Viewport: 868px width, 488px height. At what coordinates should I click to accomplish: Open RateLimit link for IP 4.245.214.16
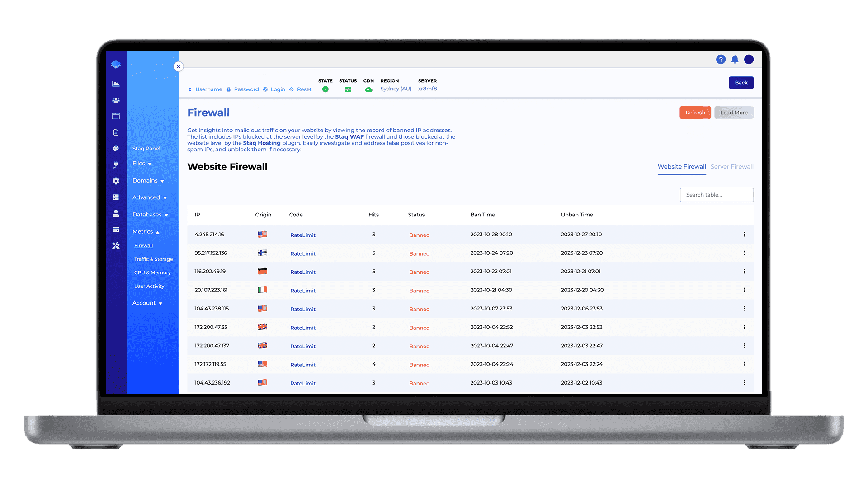(302, 235)
